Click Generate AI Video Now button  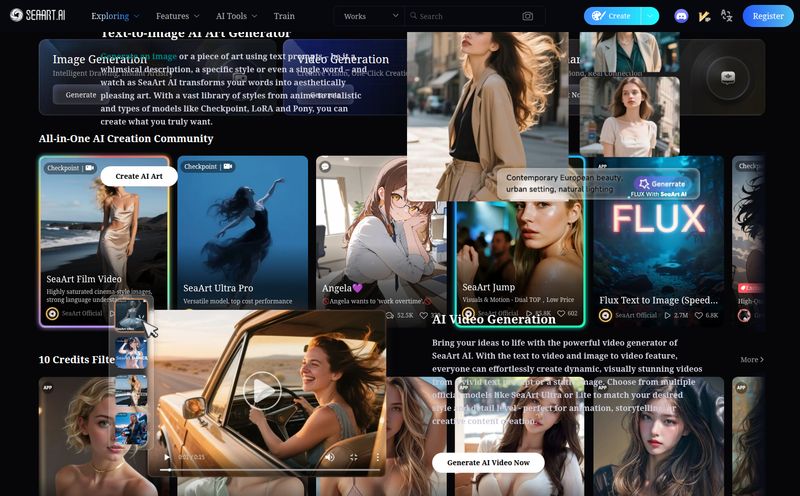tap(488, 462)
